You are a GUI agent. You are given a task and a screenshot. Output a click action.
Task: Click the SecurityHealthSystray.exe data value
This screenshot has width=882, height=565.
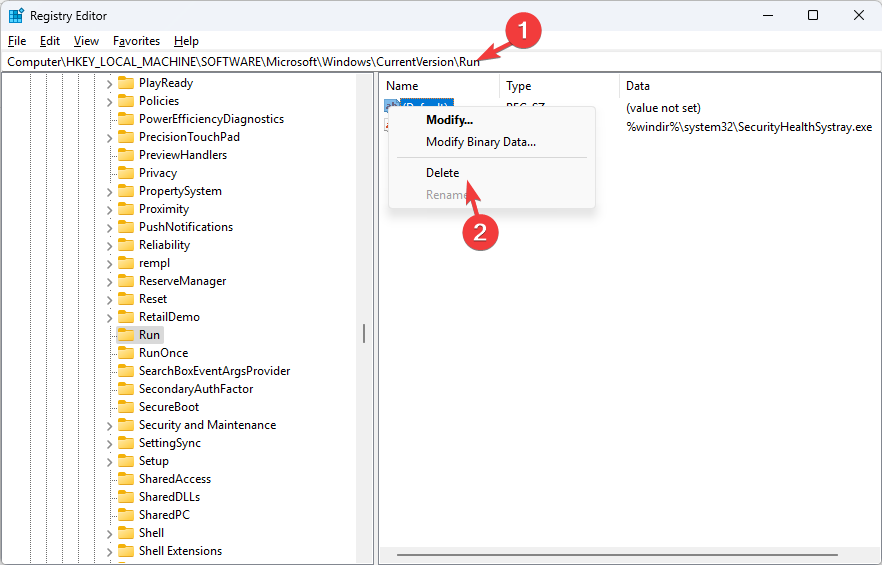[x=749, y=127]
